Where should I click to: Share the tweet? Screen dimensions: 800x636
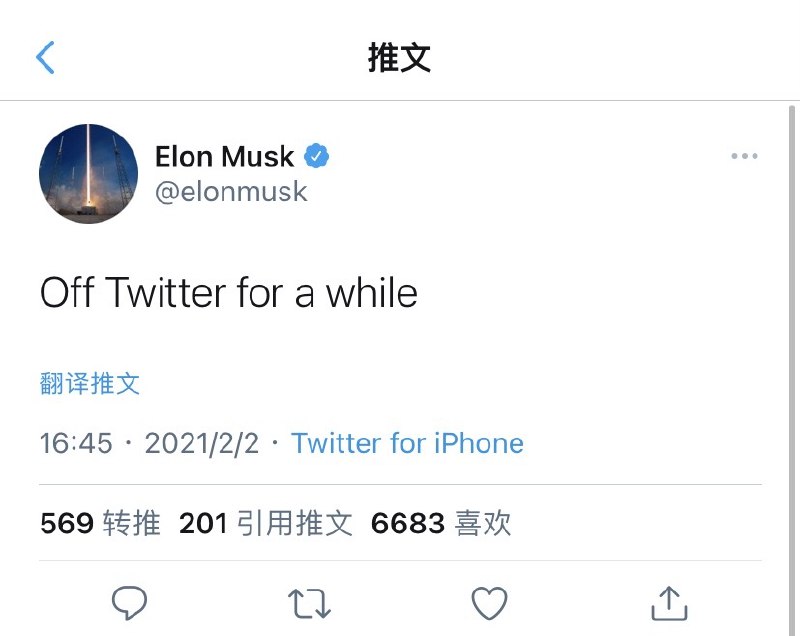coord(669,604)
